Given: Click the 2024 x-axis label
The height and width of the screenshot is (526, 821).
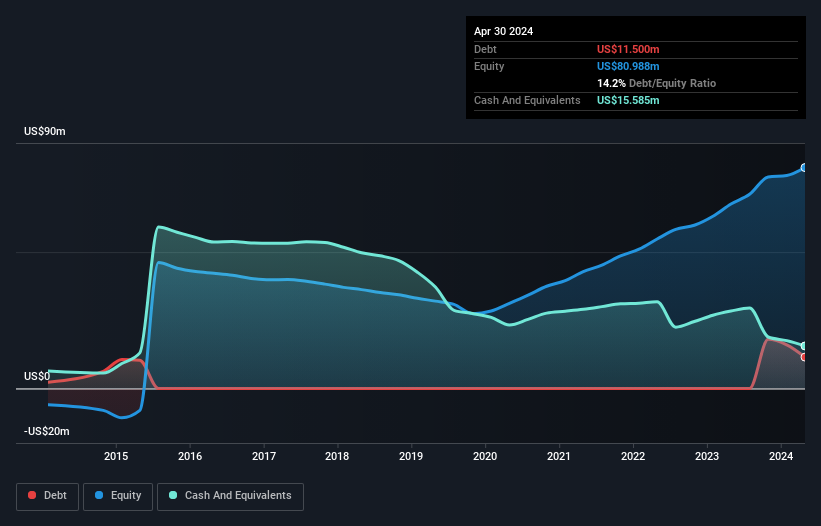Looking at the screenshot, I should tap(781, 456).
